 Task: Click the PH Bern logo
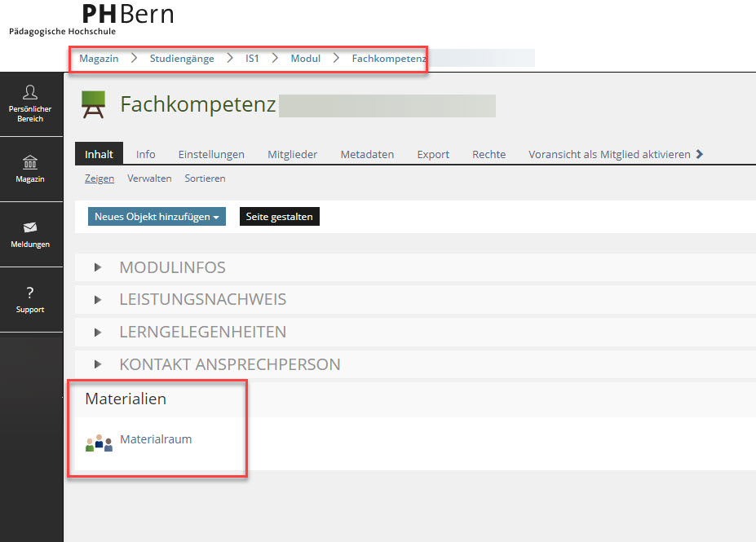(x=127, y=15)
